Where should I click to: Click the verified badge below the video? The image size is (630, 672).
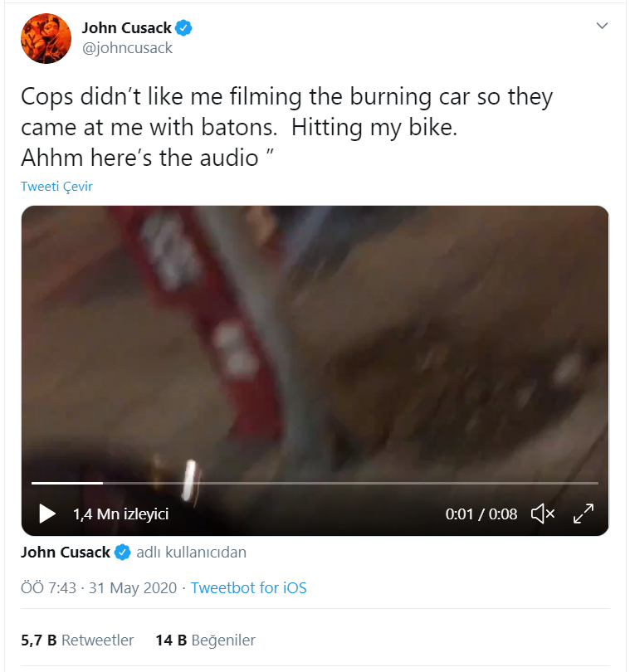pyautogui.click(x=122, y=552)
